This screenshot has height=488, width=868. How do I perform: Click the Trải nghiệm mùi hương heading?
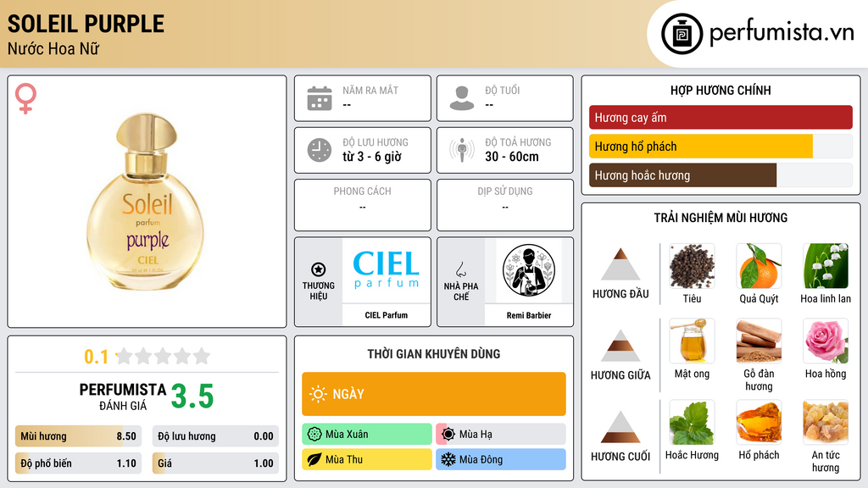[721, 218]
